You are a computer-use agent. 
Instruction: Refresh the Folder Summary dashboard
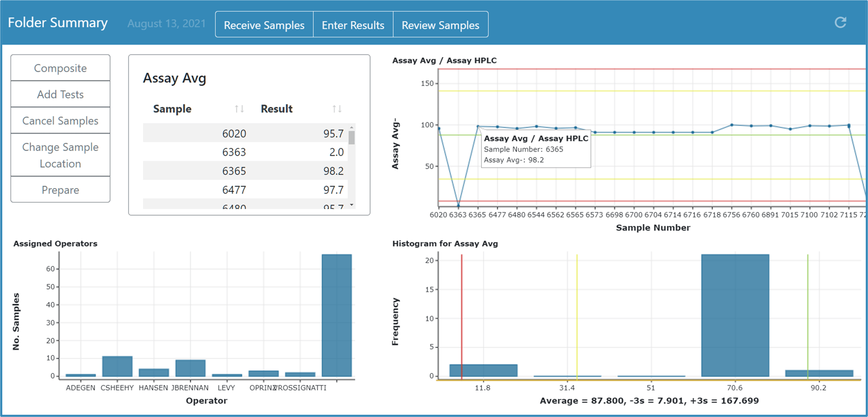[840, 22]
